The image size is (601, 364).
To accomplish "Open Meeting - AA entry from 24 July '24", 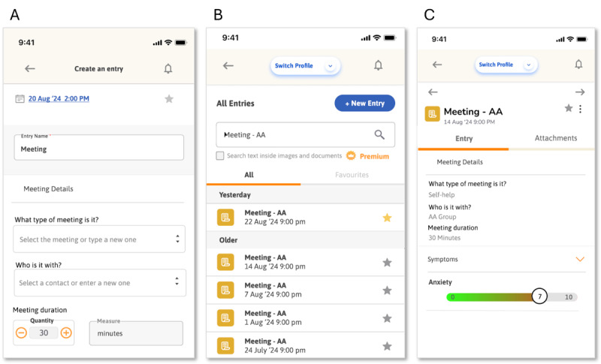I will [306, 346].
